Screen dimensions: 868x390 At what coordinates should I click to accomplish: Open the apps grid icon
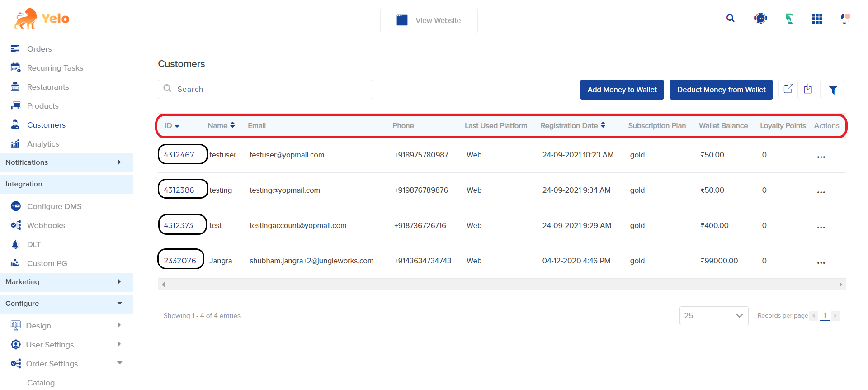(x=817, y=19)
